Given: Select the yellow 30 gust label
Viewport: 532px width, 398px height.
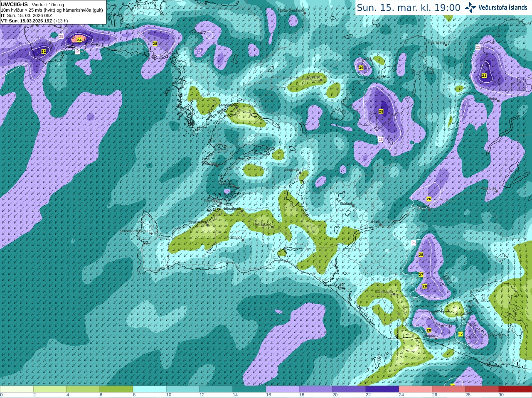Looking at the screenshot, I should click(x=361, y=67).
